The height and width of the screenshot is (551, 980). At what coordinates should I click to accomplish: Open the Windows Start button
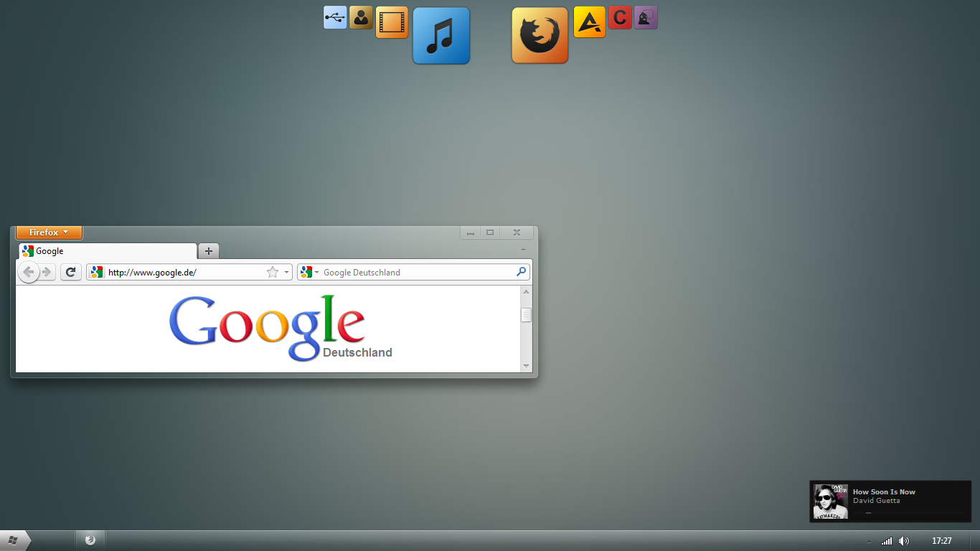(14, 540)
